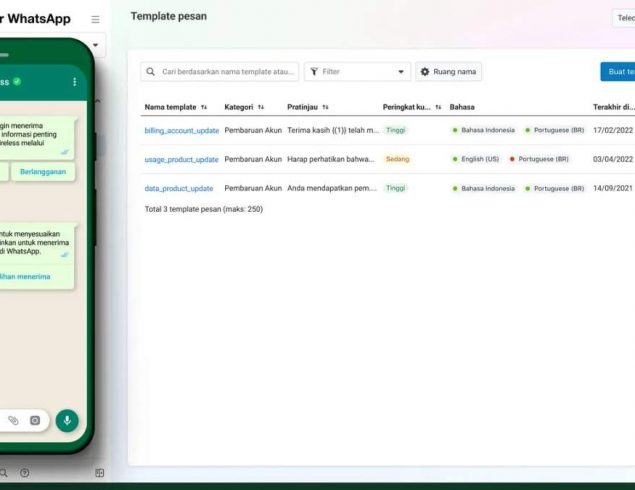Image resolution: width=635 pixels, height=490 pixels.
Task: Sort the table by Nama template
Action: click(204, 106)
